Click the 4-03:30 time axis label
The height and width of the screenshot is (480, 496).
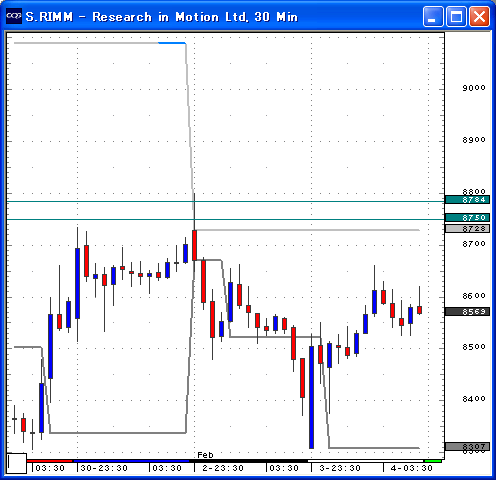(412, 468)
